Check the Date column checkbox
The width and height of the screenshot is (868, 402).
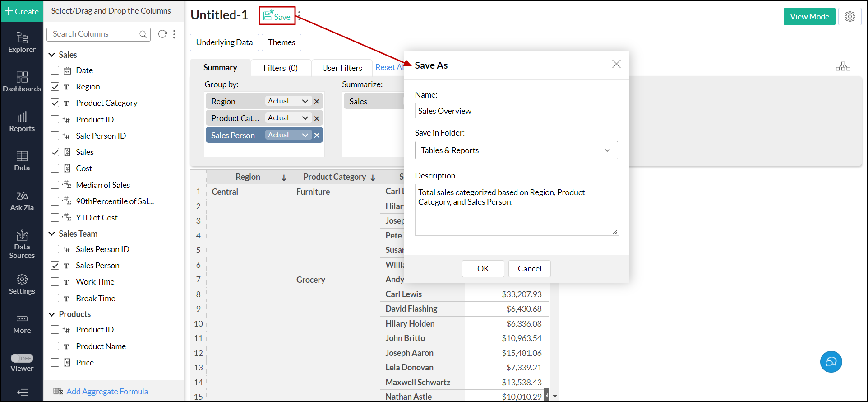(55, 70)
